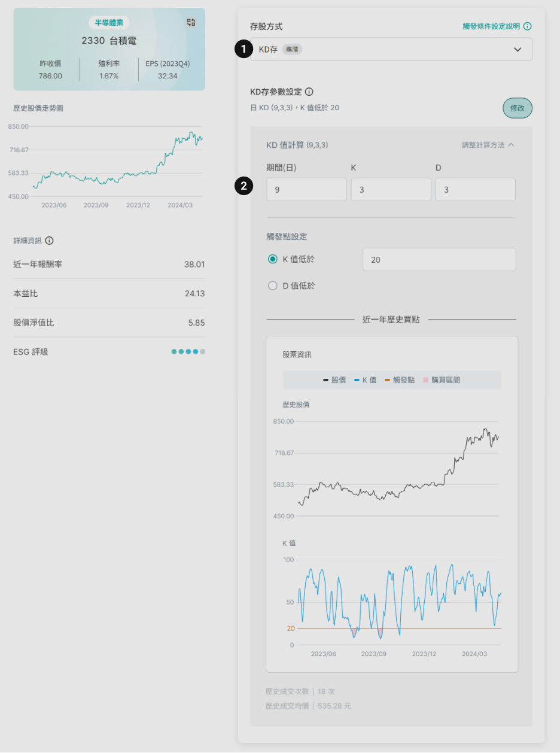Click the KD 值計算 (9,3,3) heading
Image resolution: width=560 pixels, height=753 pixels.
coord(297,145)
